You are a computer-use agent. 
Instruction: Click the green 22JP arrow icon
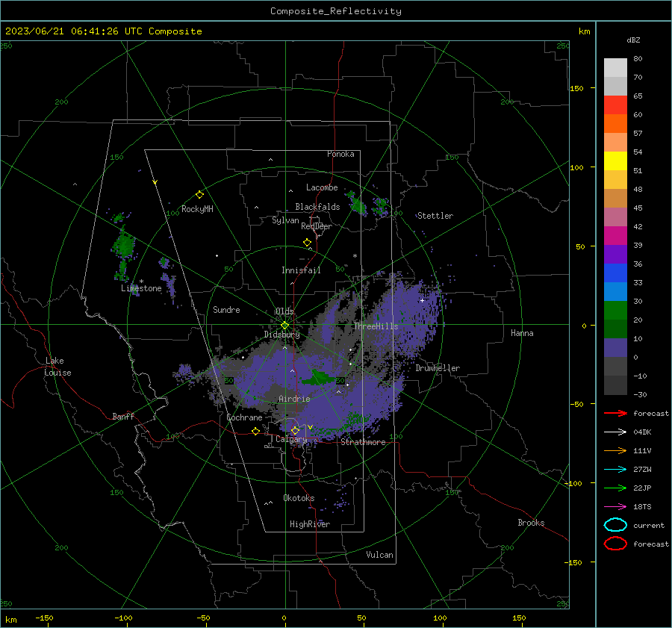(615, 488)
